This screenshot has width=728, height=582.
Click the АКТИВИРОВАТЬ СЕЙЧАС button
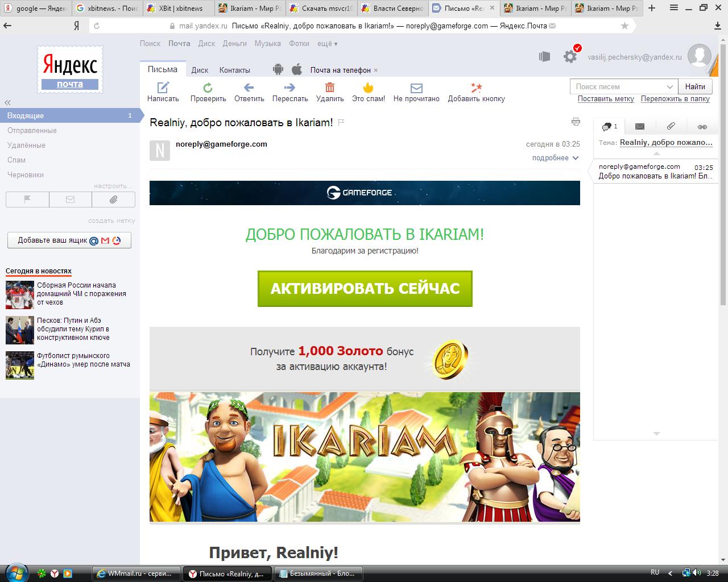pyautogui.click(x=365, y=289)
